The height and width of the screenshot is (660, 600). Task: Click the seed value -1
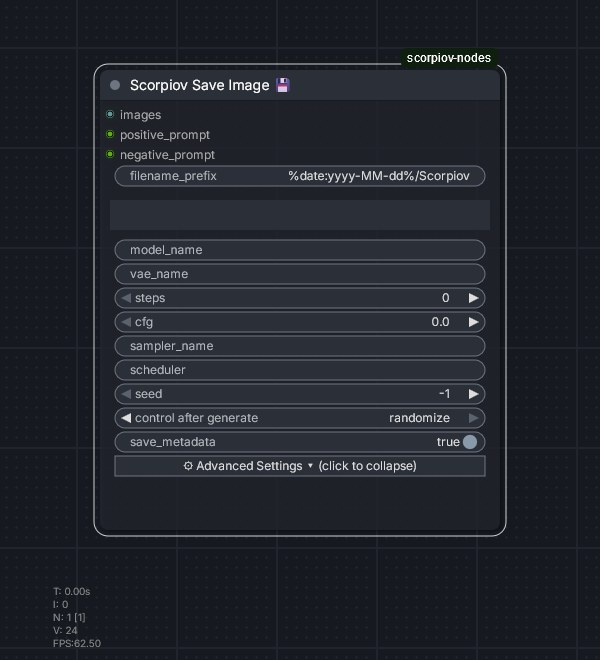[445, 394]
